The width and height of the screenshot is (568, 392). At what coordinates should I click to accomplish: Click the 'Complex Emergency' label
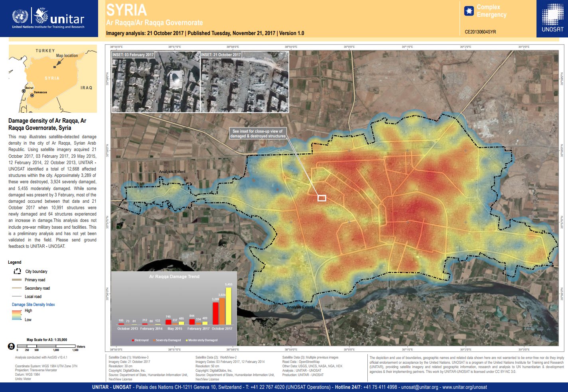(x=491, y=11)
